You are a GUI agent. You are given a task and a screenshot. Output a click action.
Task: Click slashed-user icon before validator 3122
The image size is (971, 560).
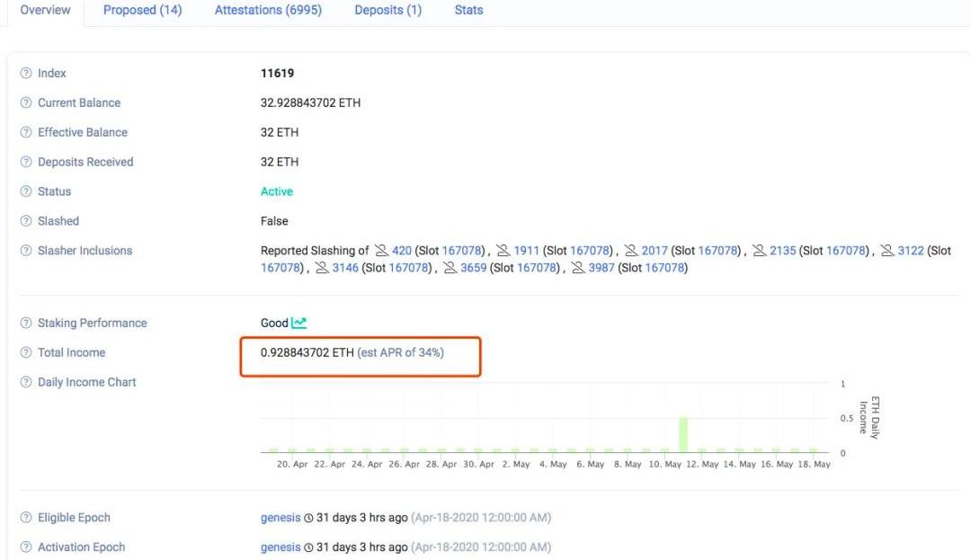coord(887,251)
